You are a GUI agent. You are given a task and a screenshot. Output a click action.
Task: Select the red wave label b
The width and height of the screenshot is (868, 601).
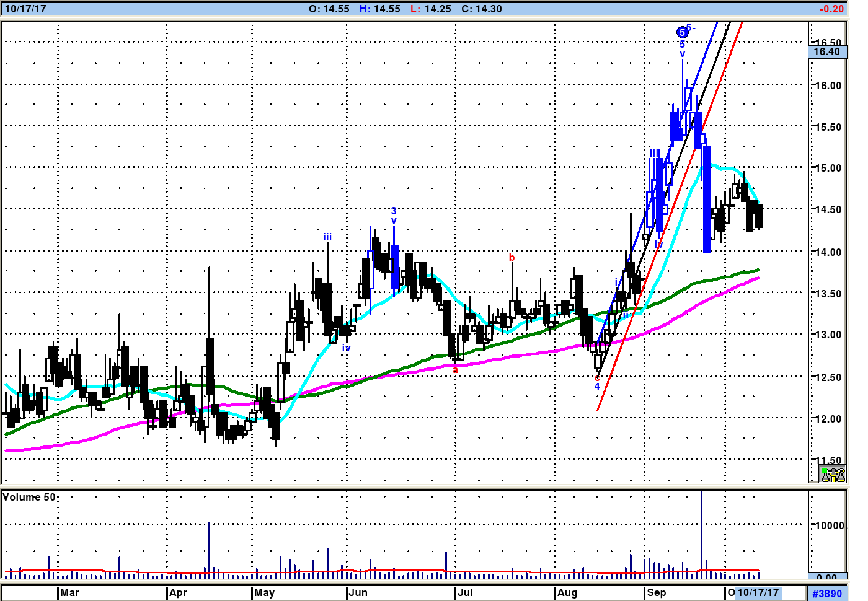pyautogui.click(x=511, y=258)
